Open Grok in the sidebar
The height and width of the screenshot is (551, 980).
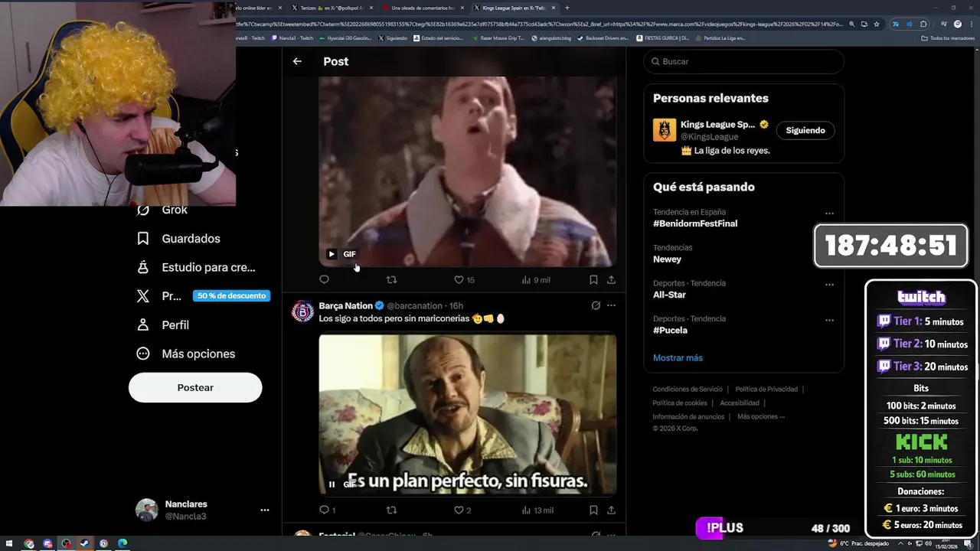pos(162,210)
